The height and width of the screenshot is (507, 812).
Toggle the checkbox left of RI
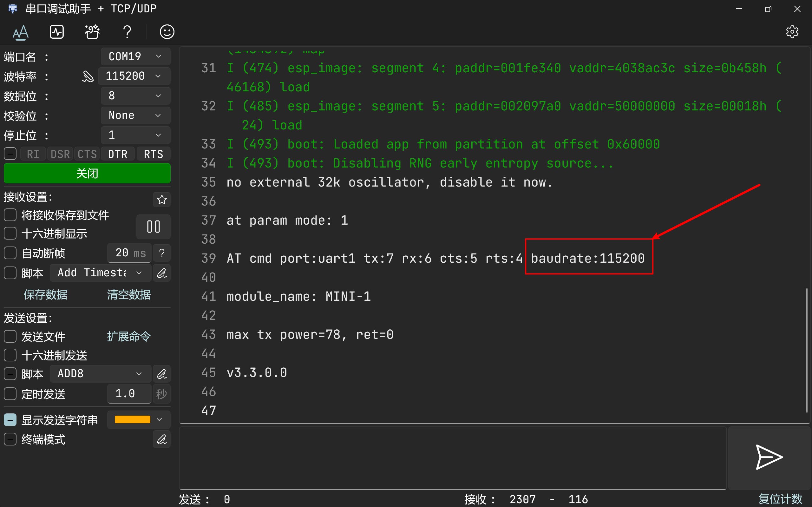10,154
